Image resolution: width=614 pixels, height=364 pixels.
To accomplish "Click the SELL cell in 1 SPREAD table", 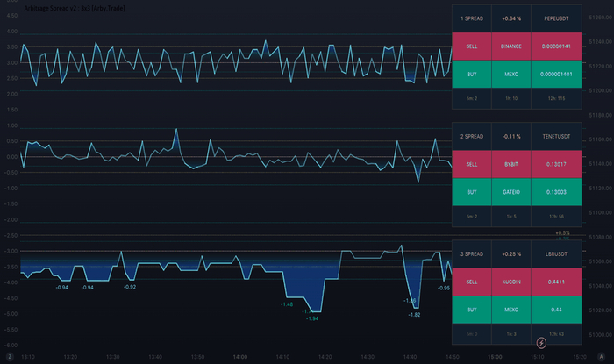I will 472,46.
